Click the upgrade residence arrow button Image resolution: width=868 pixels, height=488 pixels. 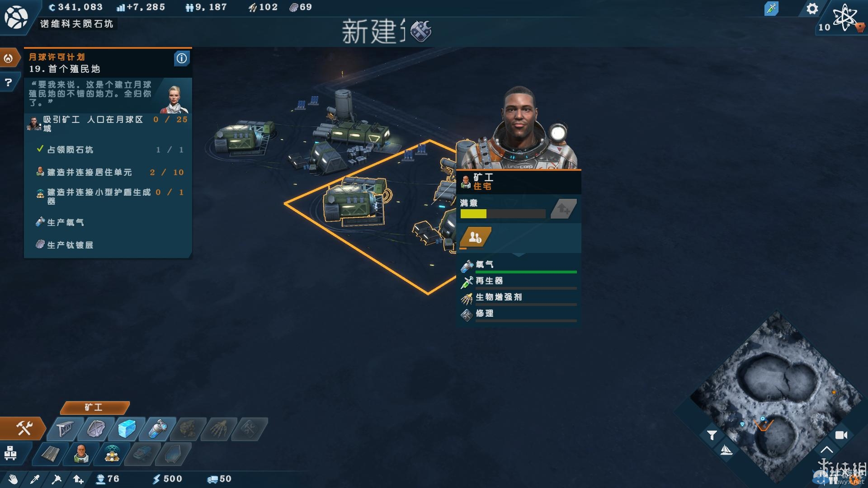[x=563, y=209]
